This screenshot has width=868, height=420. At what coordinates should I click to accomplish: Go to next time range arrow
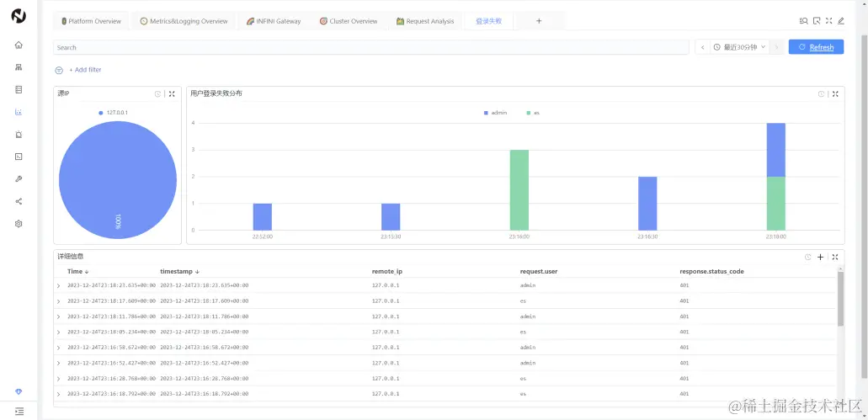click(x=777, y=47)
